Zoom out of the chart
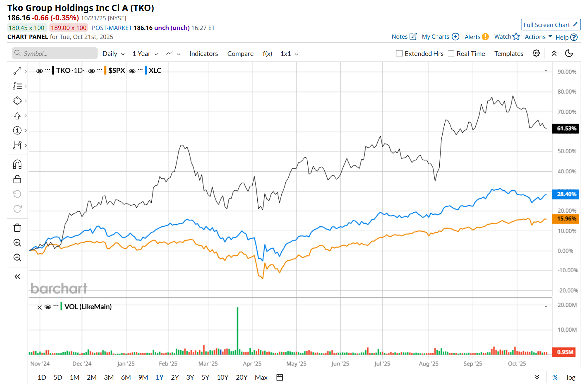 [x=17, y=258]
